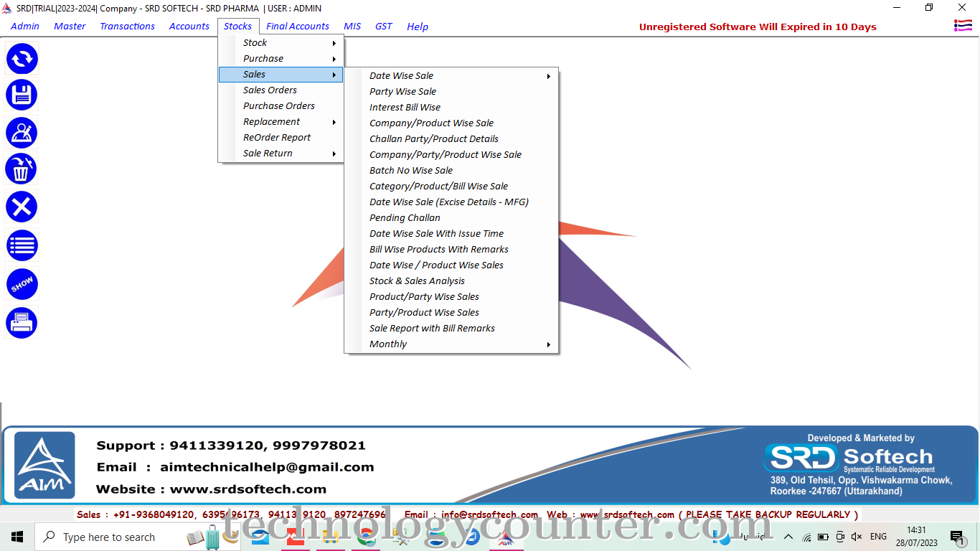Select Batch No Wise Sale

451,171
